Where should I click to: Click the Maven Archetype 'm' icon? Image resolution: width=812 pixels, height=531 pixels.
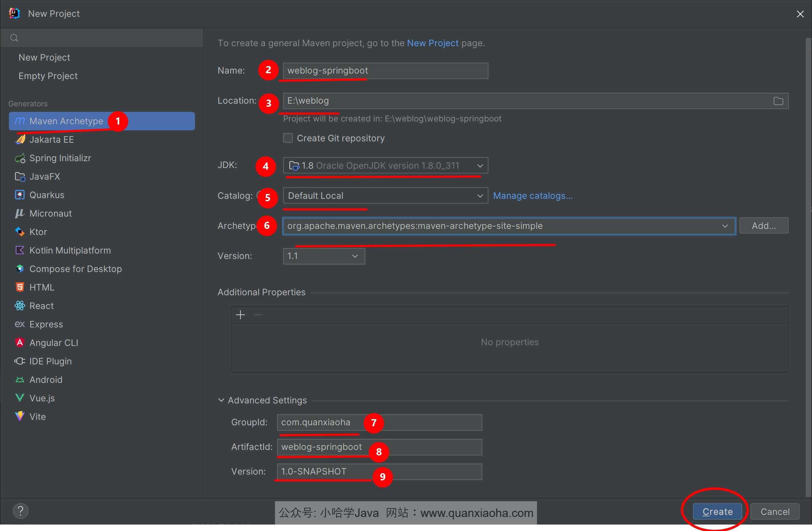(20, 121)
